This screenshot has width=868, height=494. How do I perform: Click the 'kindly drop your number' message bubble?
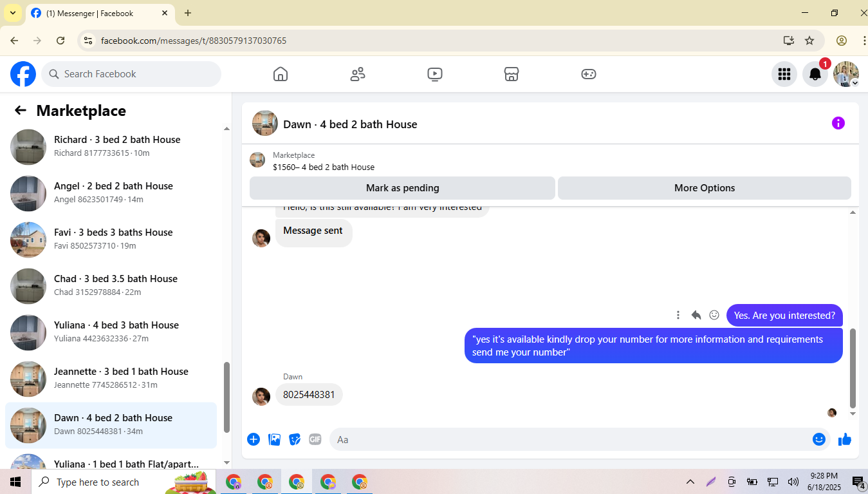pos(654,346)
